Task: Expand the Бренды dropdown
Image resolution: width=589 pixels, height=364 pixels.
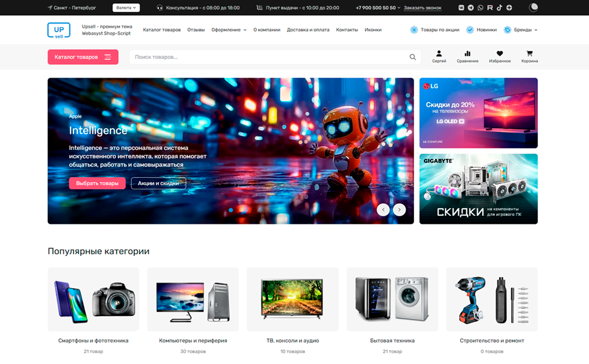Action: tap(520, 30)
